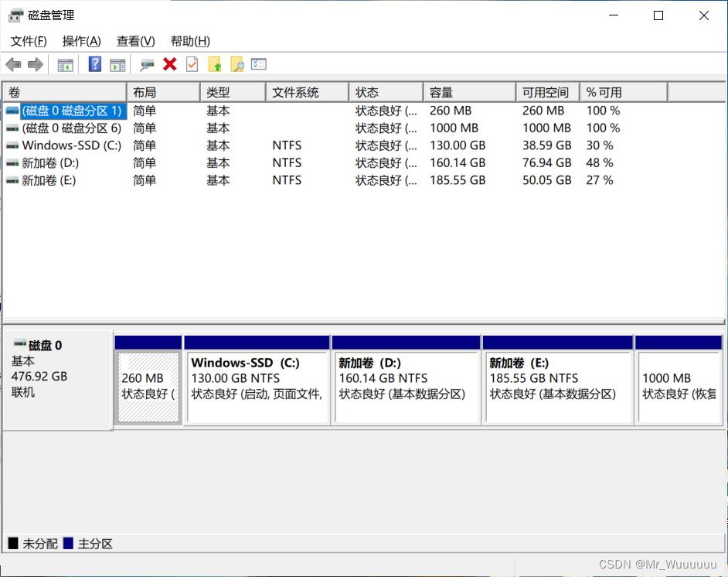728x577 pixels.
Task: Click the Back arrow toolbar icon
Action: 13,64
